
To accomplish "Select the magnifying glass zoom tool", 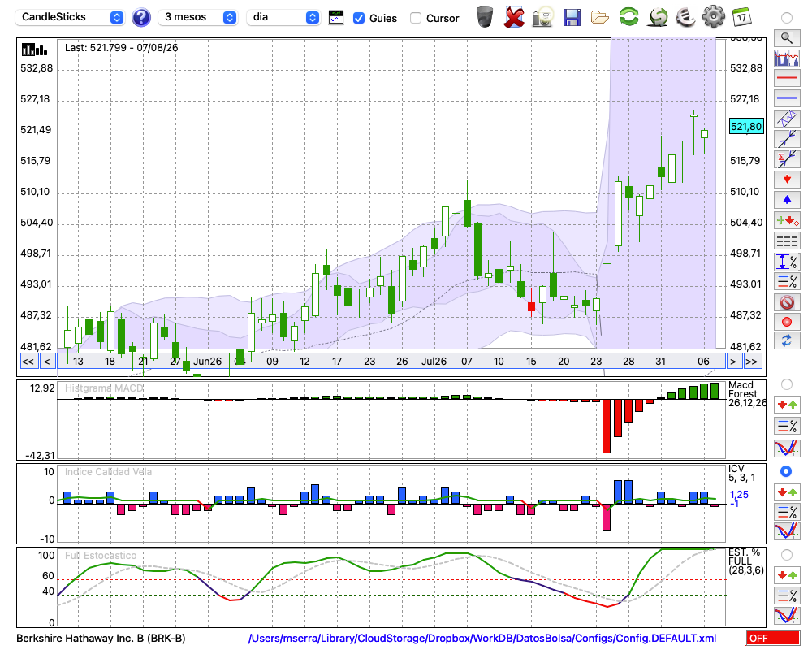I will coord(787,38).
